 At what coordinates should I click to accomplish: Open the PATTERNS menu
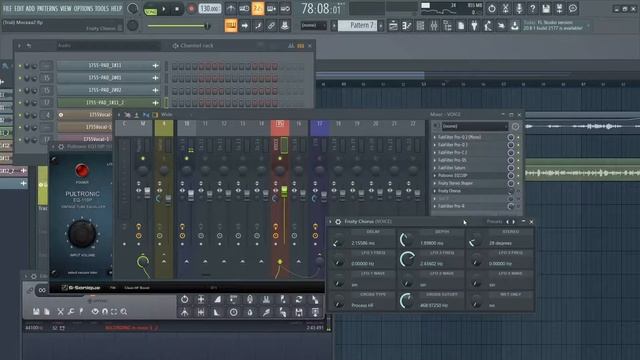coord(47,8)
